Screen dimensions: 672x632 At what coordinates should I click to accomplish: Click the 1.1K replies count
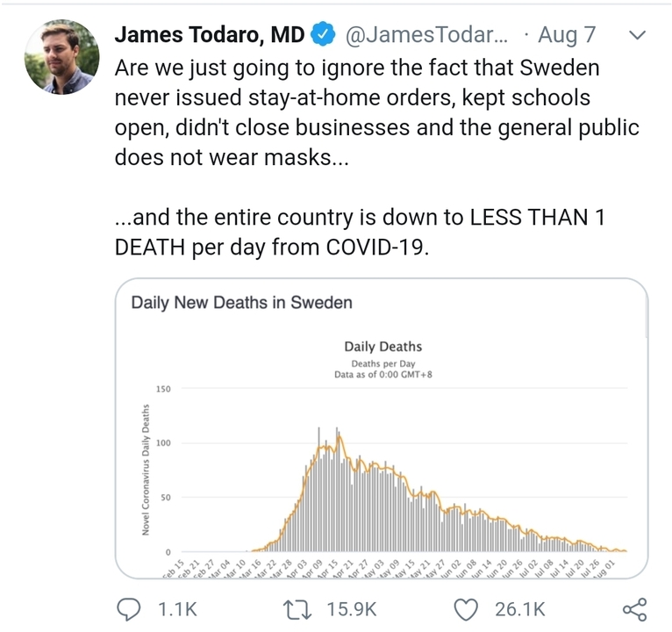(177, 609)
